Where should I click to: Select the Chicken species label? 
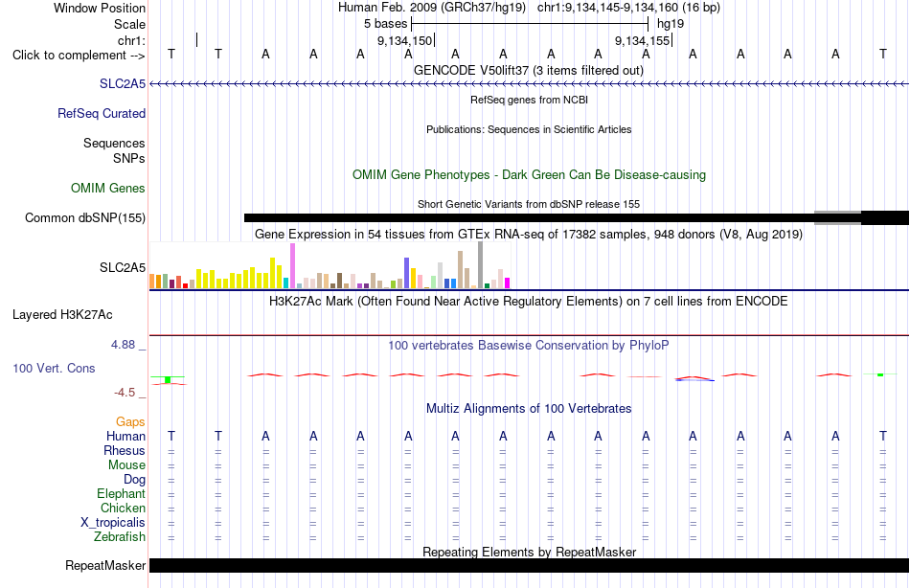[123, 508]
